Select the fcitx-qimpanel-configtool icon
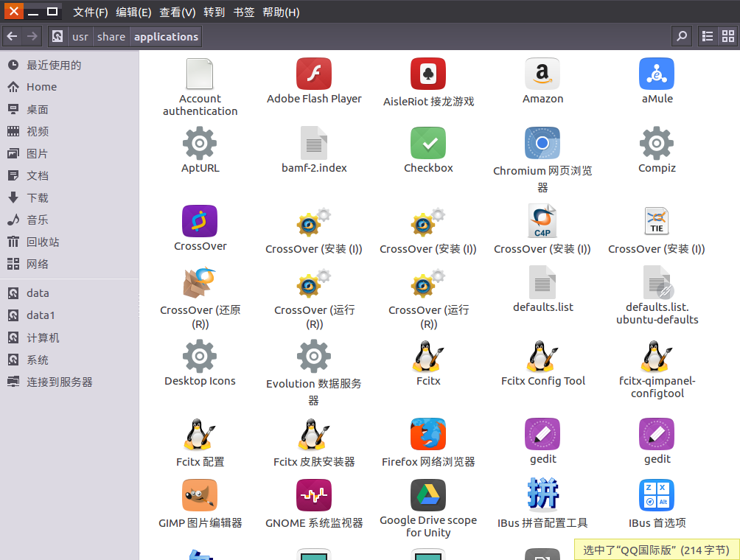This screenshot has width=740, height=560. pyautogui.click(x=657, y=356)
